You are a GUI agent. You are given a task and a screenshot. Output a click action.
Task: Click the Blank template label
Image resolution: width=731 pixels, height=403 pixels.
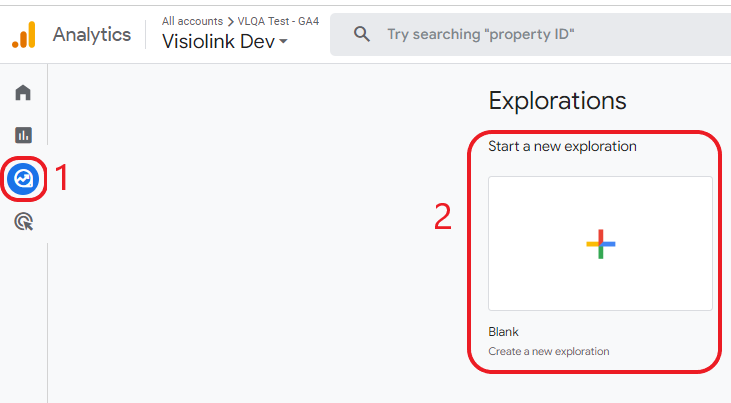[503, 332]
